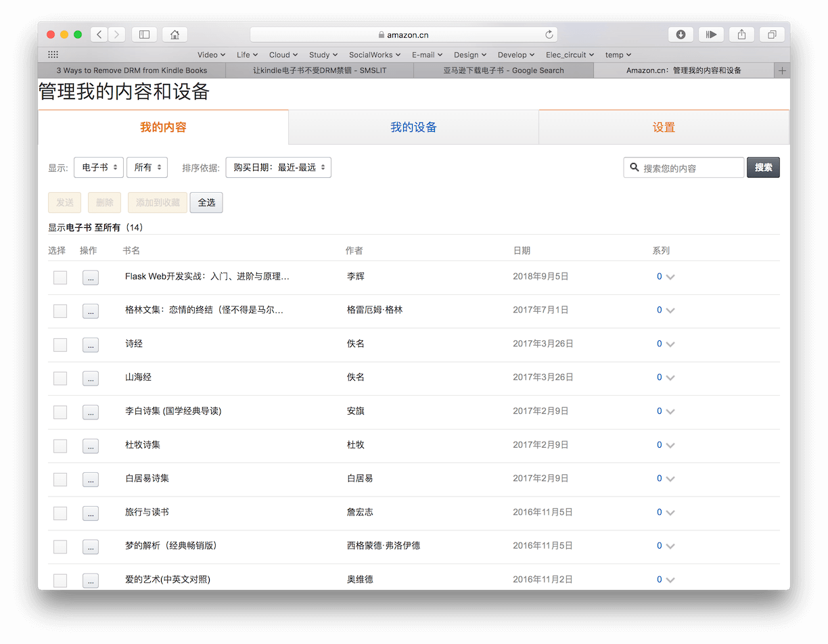Select checkbox for Flask Web开发实战
The width and height of the screenshot is (828, 644).
point(60,277)
